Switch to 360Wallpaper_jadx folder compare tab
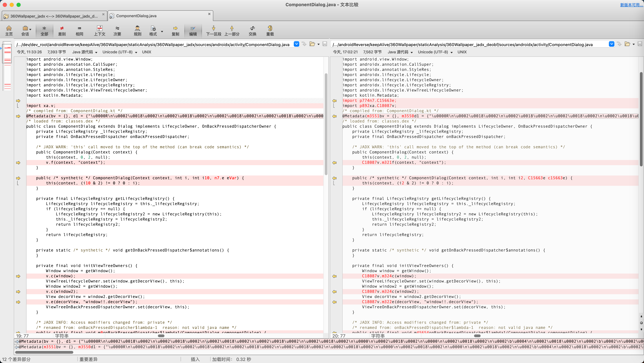The width and height of the screenshot is (644, 363). click(x=54, y=16)
